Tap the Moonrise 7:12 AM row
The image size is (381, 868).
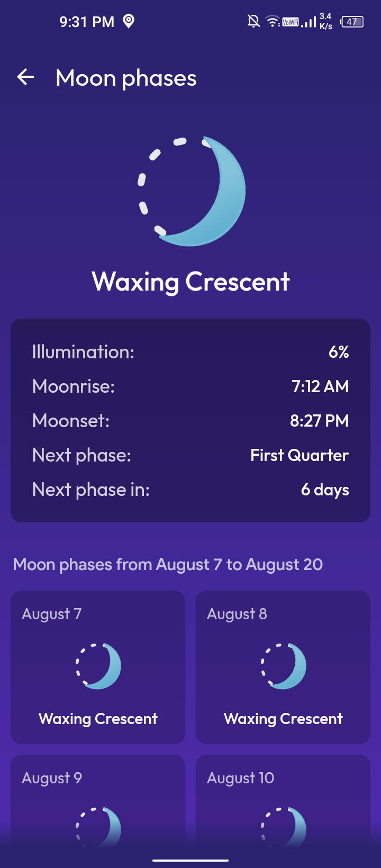tap(190, 386)
